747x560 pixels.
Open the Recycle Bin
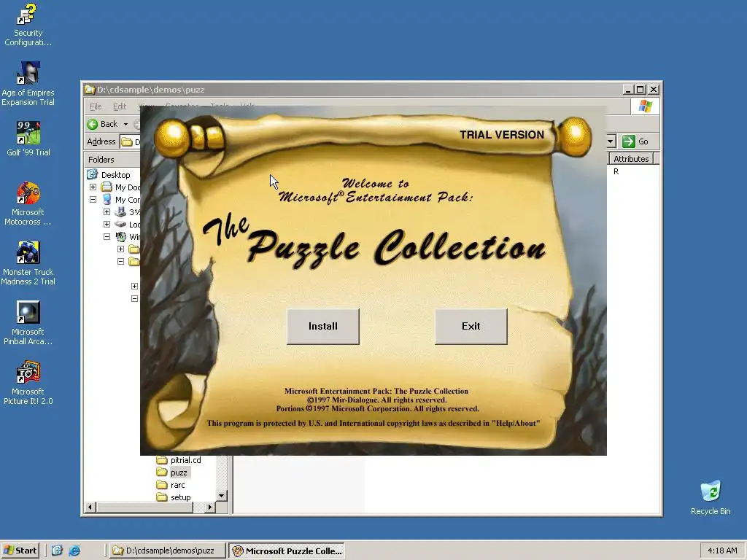pyautogui.click(x=711, y=497)
